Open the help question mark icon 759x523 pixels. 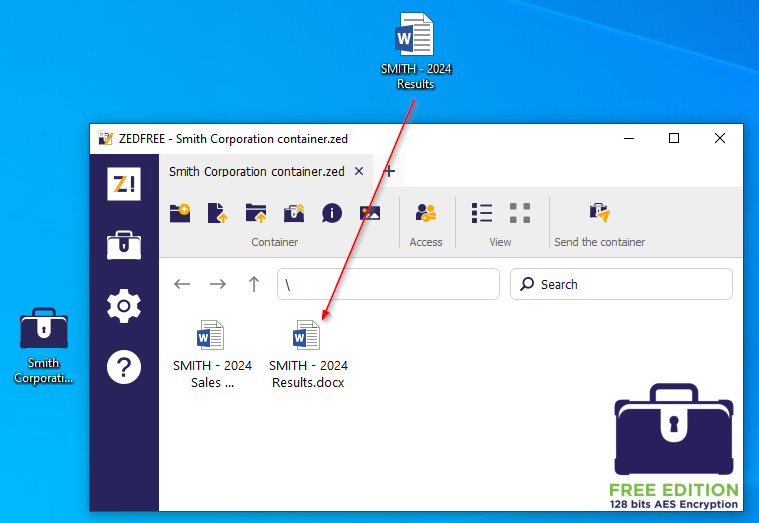pos(124,367)
